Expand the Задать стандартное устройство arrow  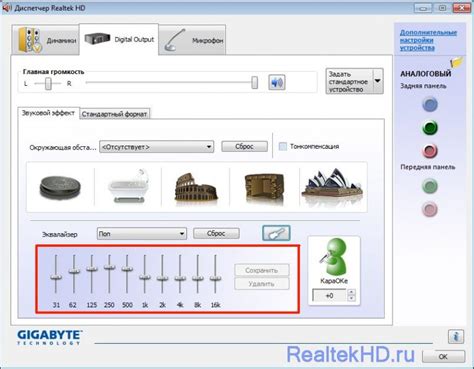pos(378,81)
